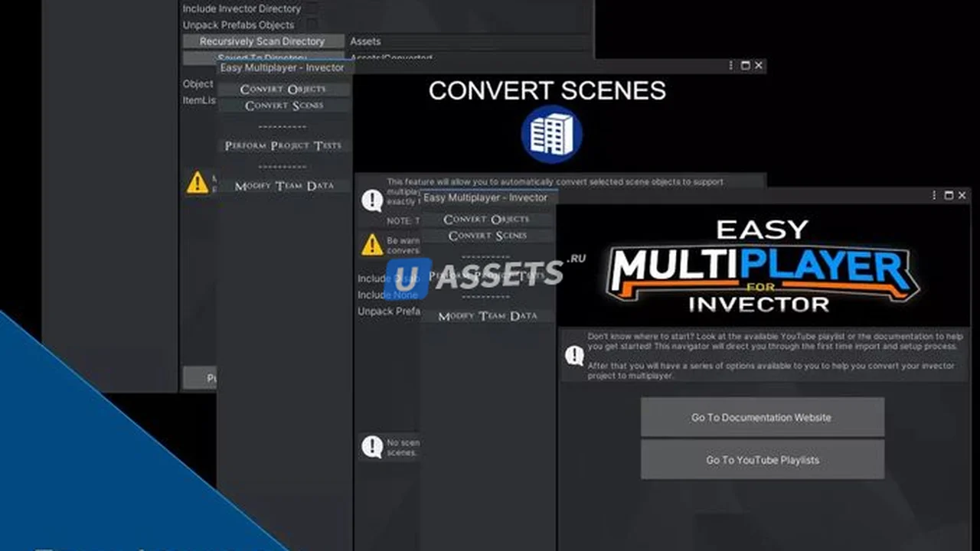Click the info icon beside the "No scen" message
980x551 pixels.
point(372,447)
